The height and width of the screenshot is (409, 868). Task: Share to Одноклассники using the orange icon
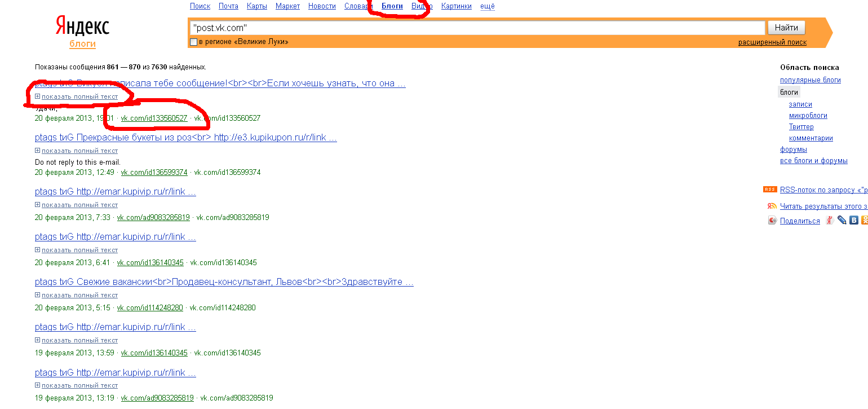pyautogui.click(x=865, y=221)
